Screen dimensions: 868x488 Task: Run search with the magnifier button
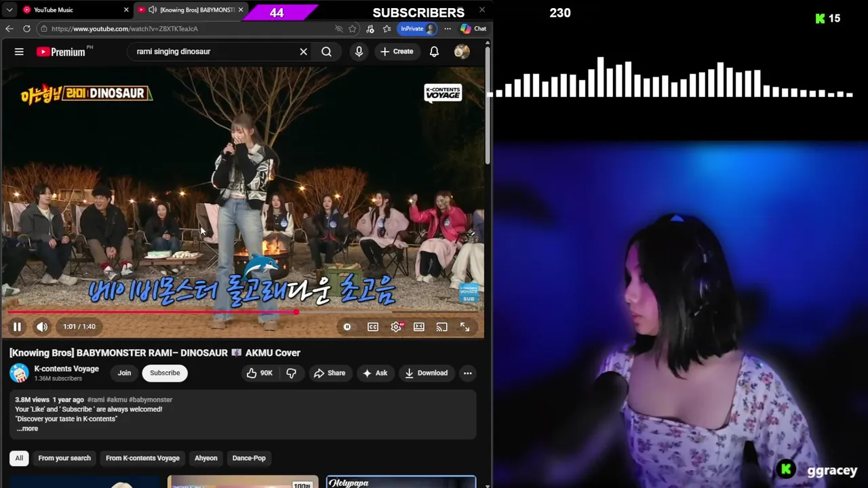[327, 52]
